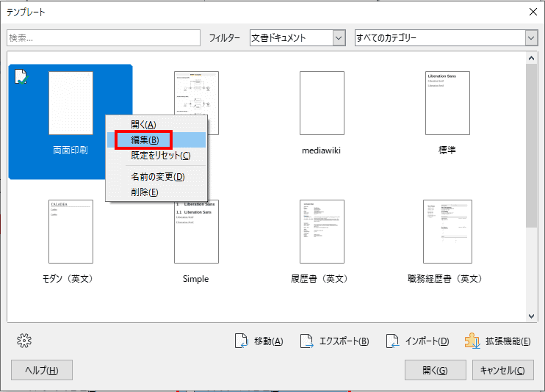Select the mediawiki template thumbnail

coord(322,104)
